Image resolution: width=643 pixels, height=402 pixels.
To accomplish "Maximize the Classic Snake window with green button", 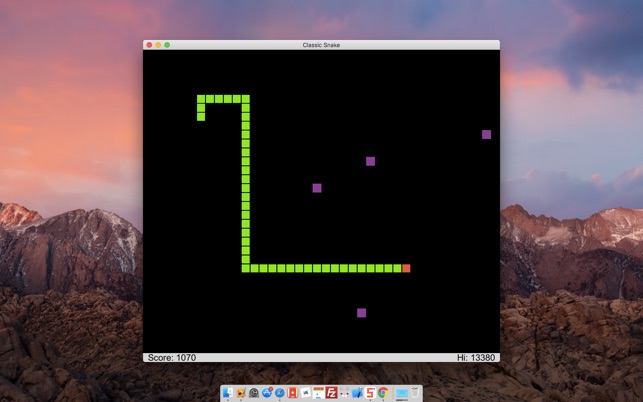I will click(x=167, y=45).
